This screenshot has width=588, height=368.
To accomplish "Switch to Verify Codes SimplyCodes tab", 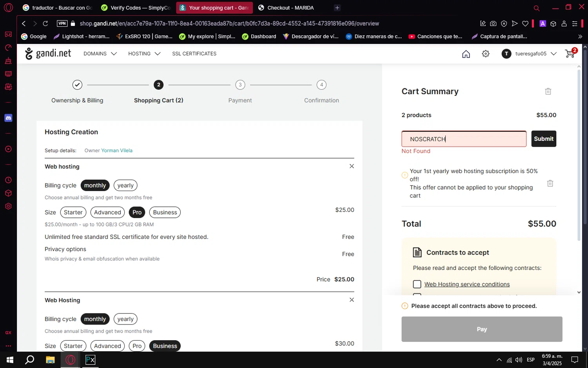I will click(x=136, y=7).
